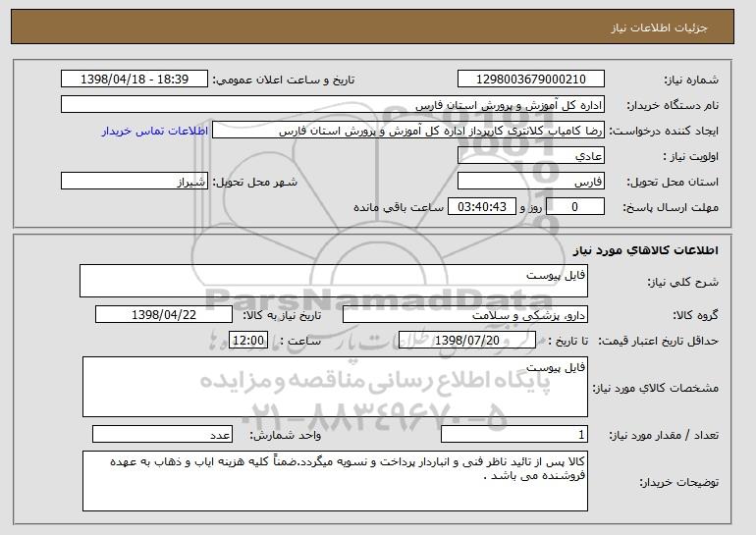This screenshot has height=535, width=756.
Task: Click the unit of measure field عدد
Action: click(x=162, y=434)
